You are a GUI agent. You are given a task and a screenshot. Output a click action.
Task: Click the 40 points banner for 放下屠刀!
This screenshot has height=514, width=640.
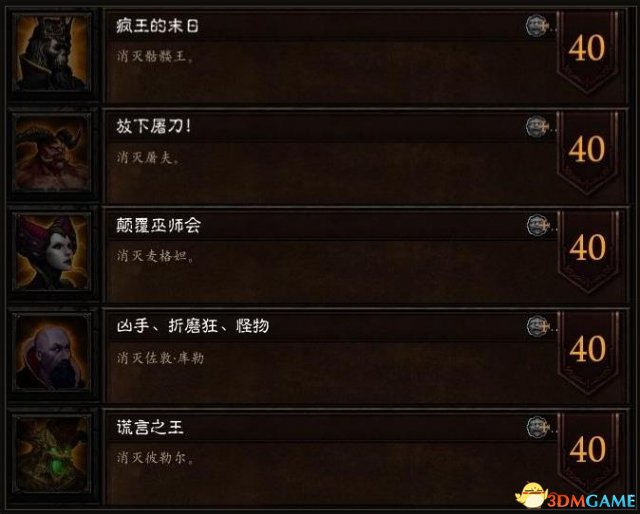(x=587, y=152)
